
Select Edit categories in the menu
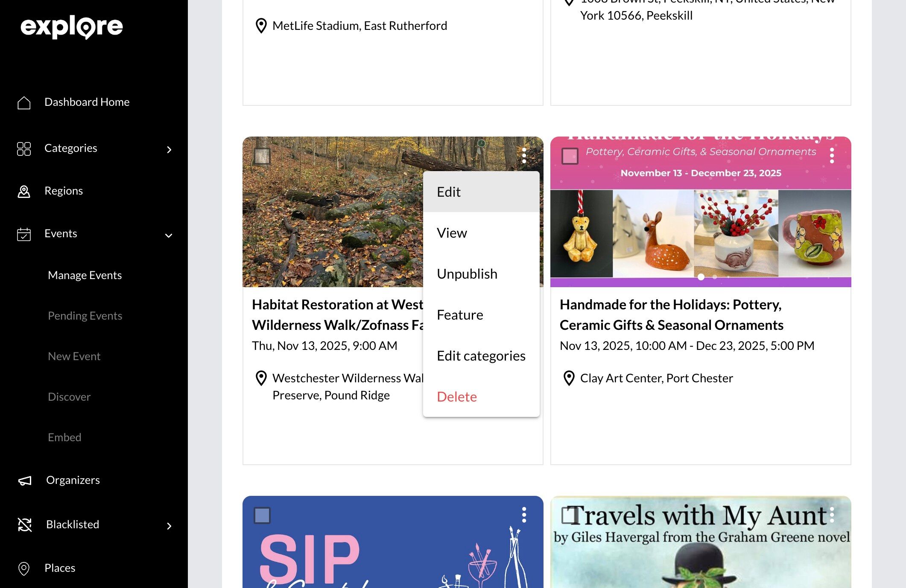(481, 356)
